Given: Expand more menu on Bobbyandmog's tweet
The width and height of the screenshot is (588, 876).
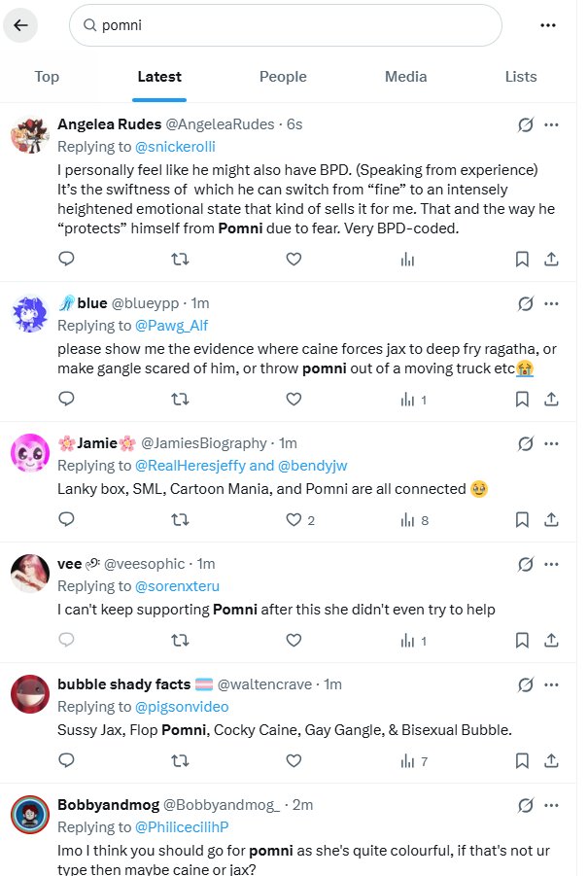Looking at the screenshot, I should pyautogui.click(x=551, y=805).
